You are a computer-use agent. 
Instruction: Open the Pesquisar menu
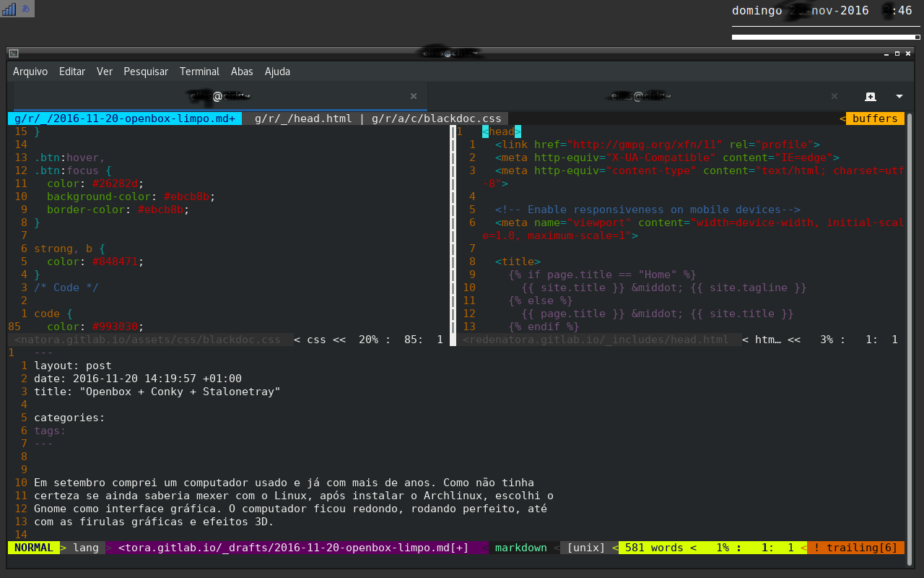pyautogui.click(x=146, y=72)
